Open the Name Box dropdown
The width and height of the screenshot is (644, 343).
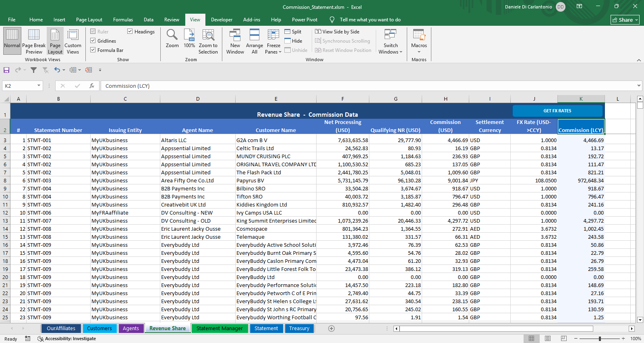[39, 86]
